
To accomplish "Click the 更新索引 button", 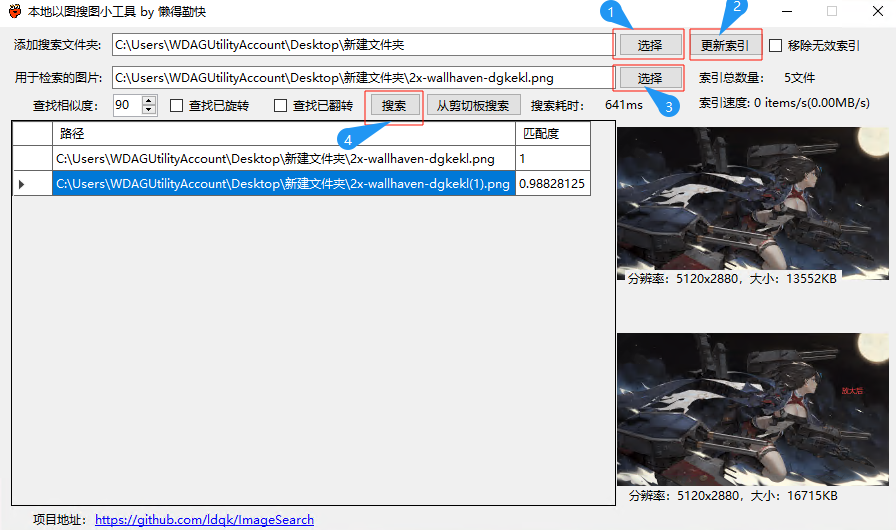I will click(x=725, y=45).
